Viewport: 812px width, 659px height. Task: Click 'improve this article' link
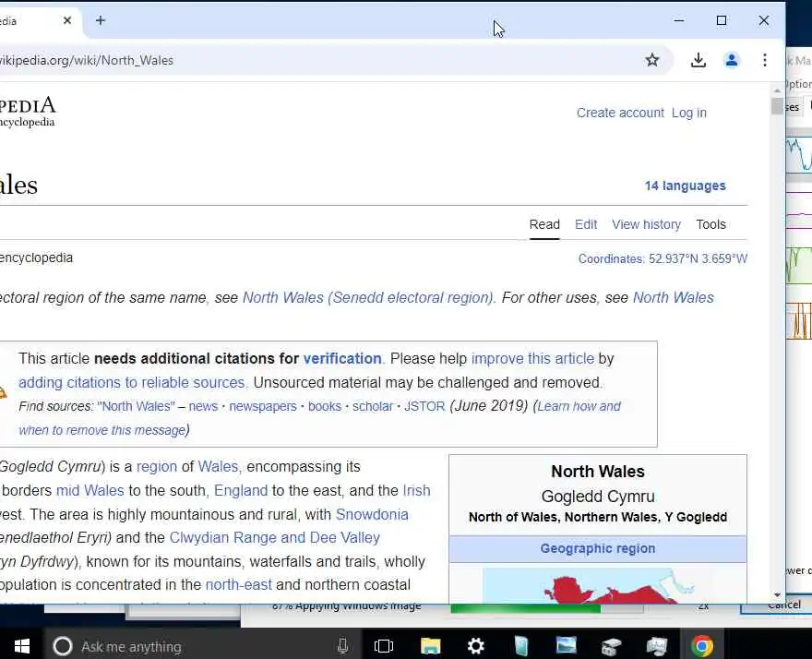coord(532,358)
